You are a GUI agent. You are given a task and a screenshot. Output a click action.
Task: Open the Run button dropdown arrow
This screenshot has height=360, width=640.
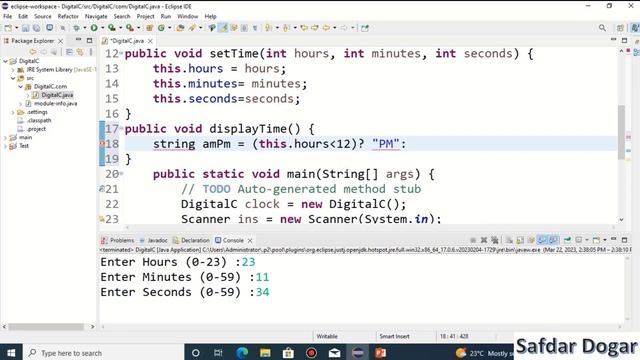[102, 28]
